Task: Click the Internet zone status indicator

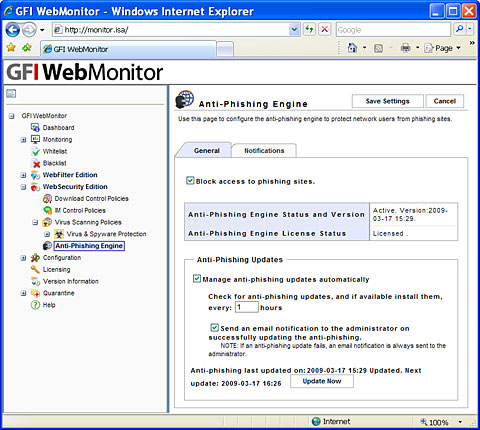Action: [x=331, y=422]
